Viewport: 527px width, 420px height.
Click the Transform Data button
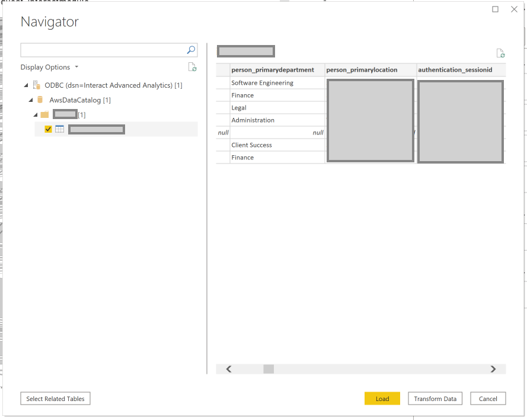pos(435,399)
